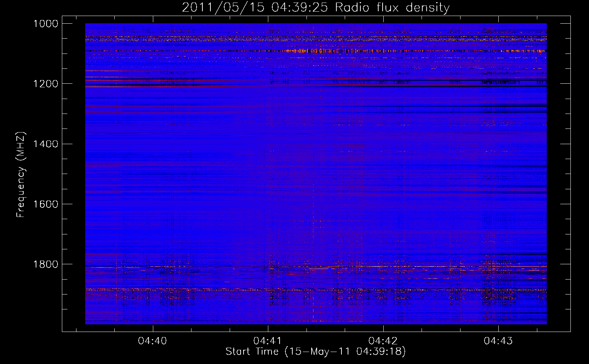Click the 1800 frequency tick label
589x364 pixels.
(x=46, y=264)
